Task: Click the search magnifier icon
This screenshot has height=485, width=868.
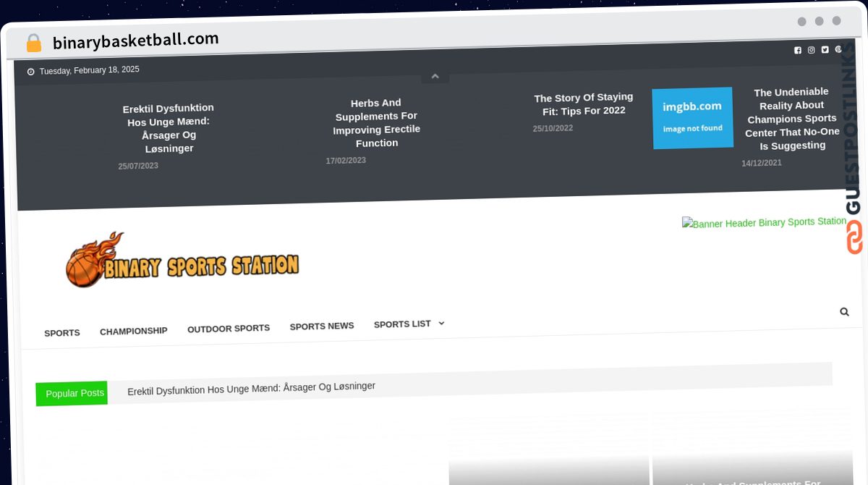Action: pos(844,312)
